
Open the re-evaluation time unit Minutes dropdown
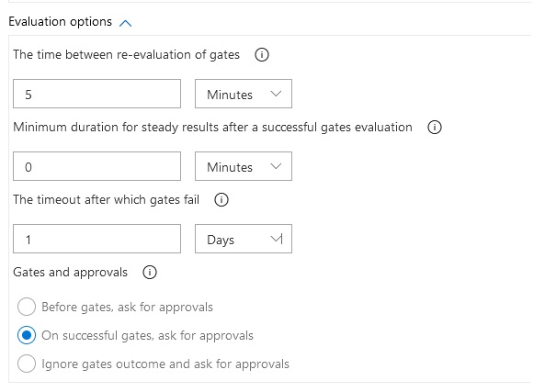point(244,94)
